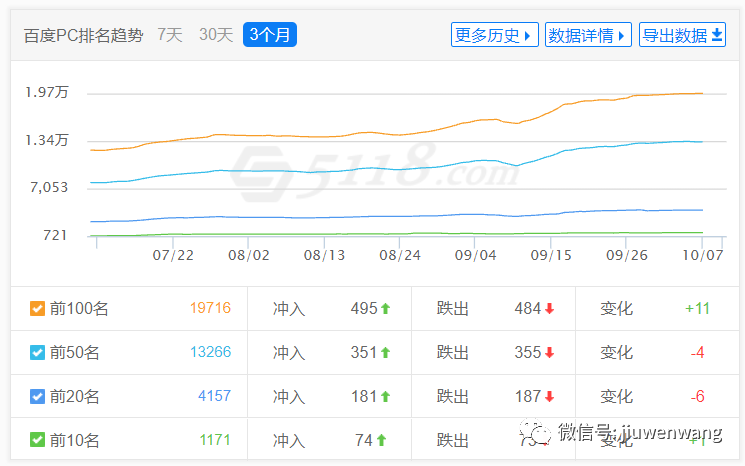Screen dimensions: 745x466
Task: Click the 07/22 date on chart axis
Action: click(x=173, y=256)
